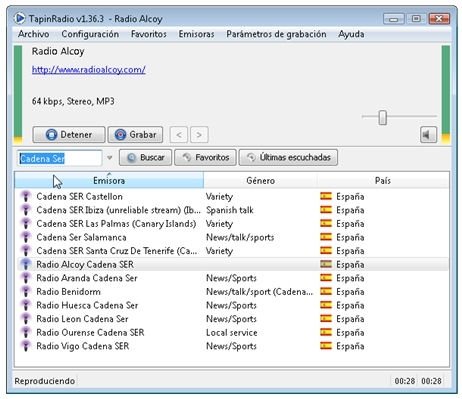Select the Radio Leon Cadena Ser station
Screen dimensions: 462x399
82,319
